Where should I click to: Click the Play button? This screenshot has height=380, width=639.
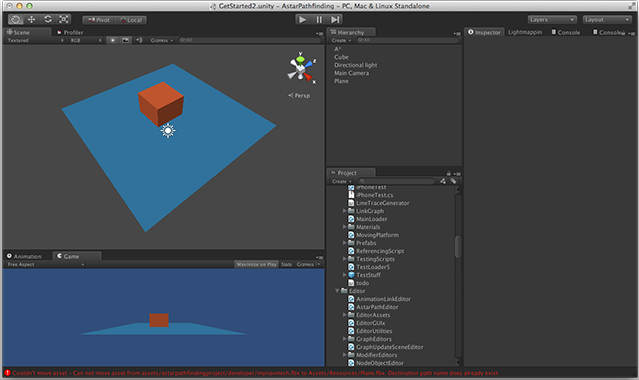coord(303,20)
